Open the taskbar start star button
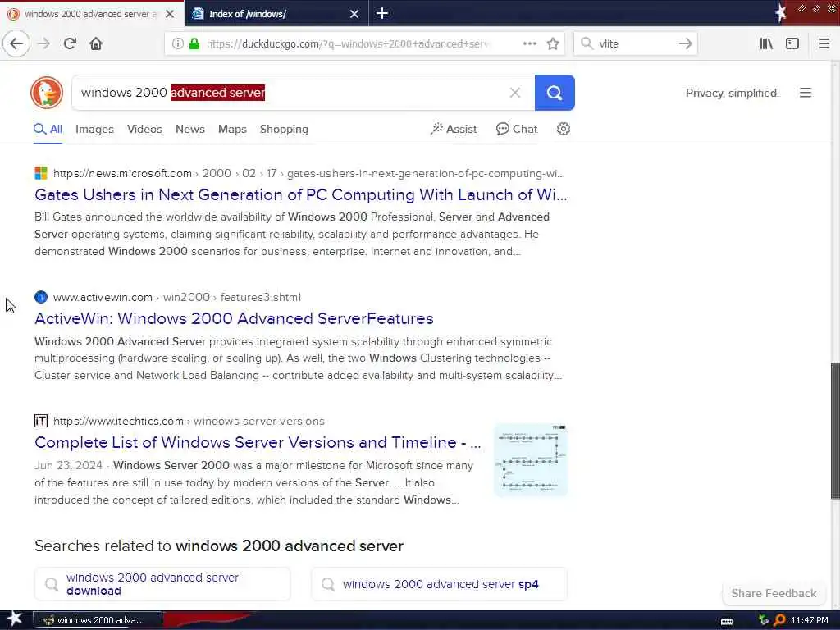 click(14, 619)
